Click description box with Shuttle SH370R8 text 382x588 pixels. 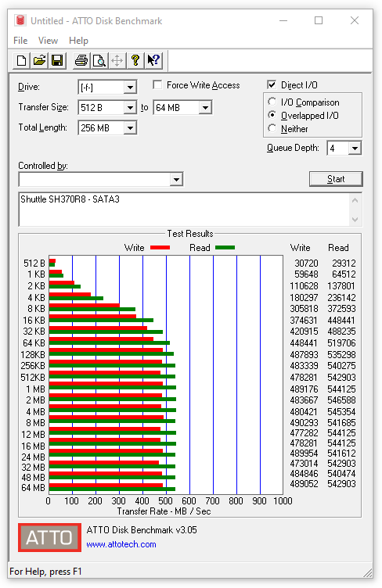[x=184, y=210]
